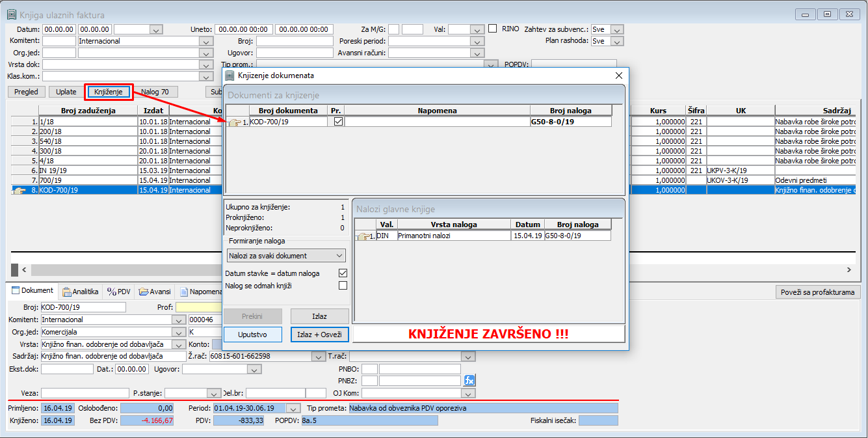
Task: Click the Nalog 70 button
Action: click(x=155, y=92)
